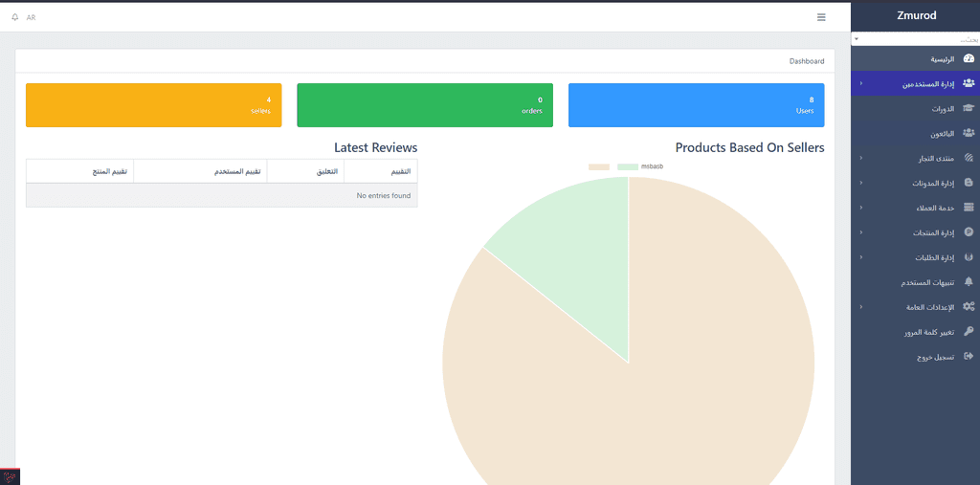Toggle the unlabeled beige legend swatch
Image resolution: width=980 pixels, height=485 pixels.
pyautogui.click(x=599, y=166)
